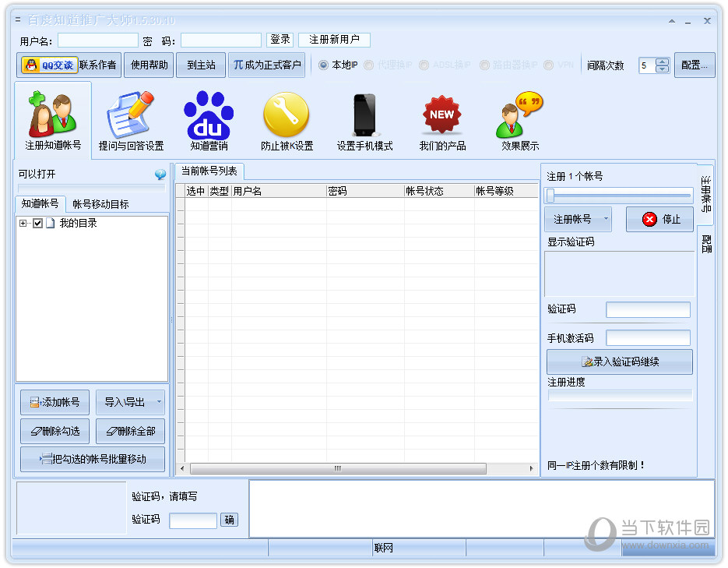Viewport: 728px width, 568px height.
Task: Click the 密码 column header
Action: (x=365, y=191)
